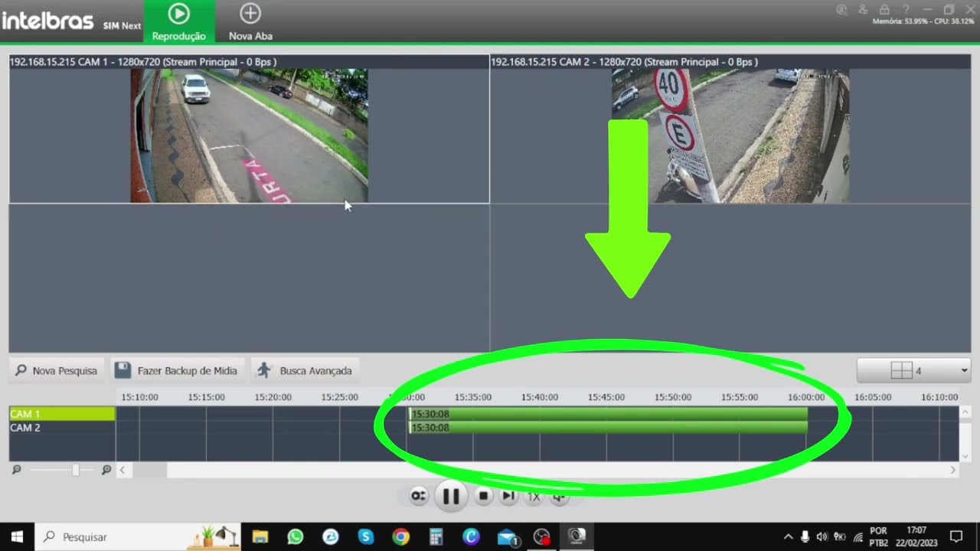This screenshot has width=980, height=551.
Task: Open File Explorer from taskbar
Action: [260, 536]
